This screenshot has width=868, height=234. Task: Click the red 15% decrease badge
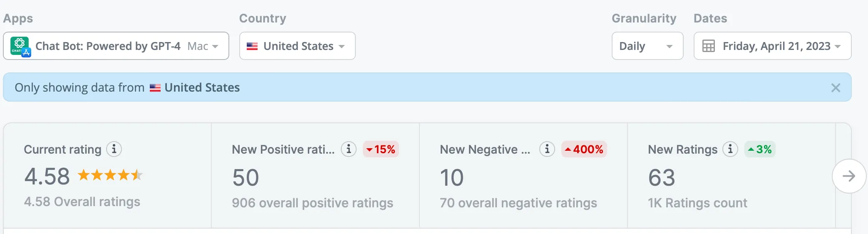point(381,149)
